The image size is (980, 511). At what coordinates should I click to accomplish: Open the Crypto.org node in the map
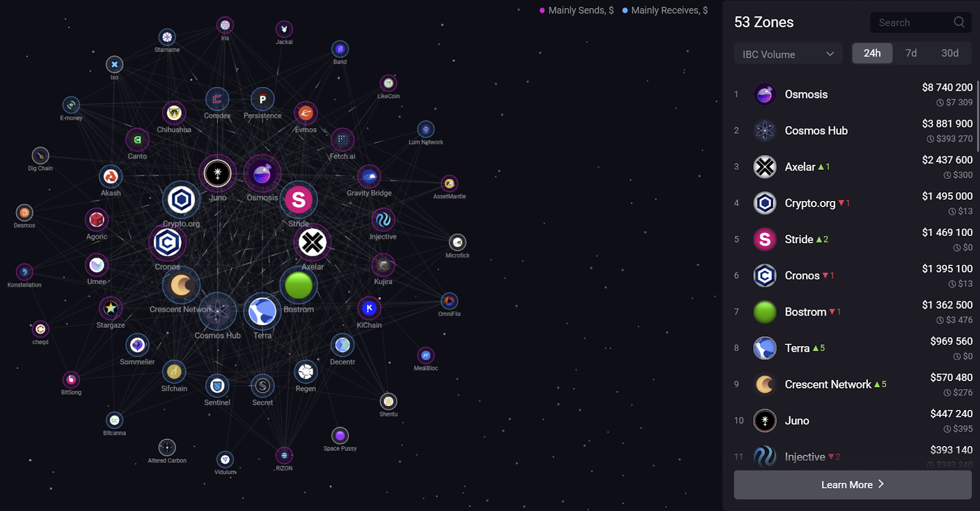pyautogui.click(x=181, y=200)
